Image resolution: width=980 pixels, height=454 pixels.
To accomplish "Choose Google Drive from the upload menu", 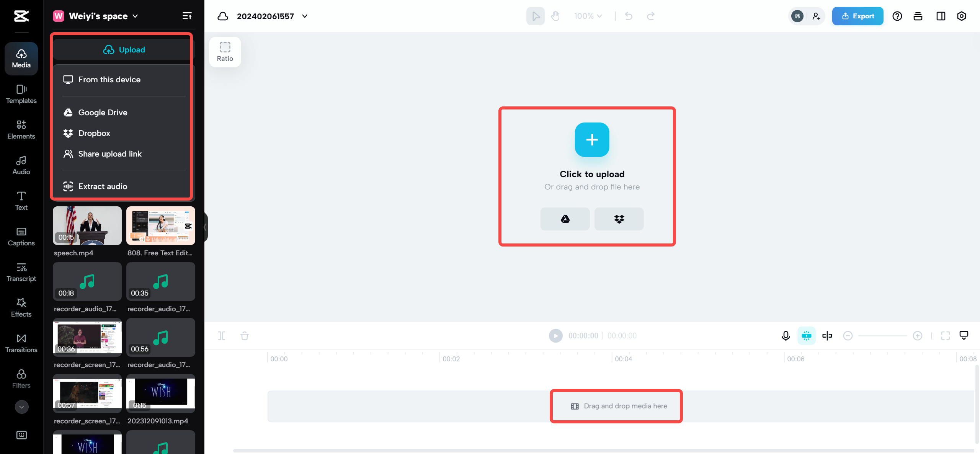I will (103, 112).
